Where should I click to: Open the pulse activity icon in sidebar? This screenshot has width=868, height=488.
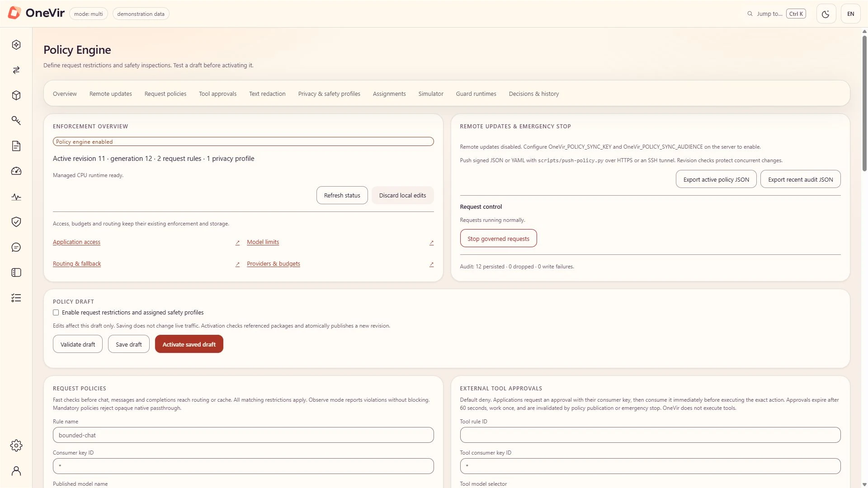pyautogui.click(x=16, y=197)
